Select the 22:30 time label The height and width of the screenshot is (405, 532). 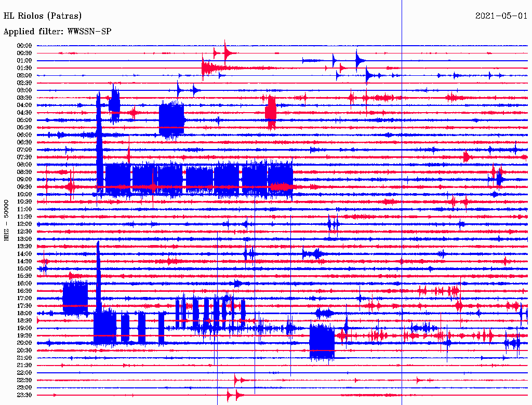pos(24,380)
